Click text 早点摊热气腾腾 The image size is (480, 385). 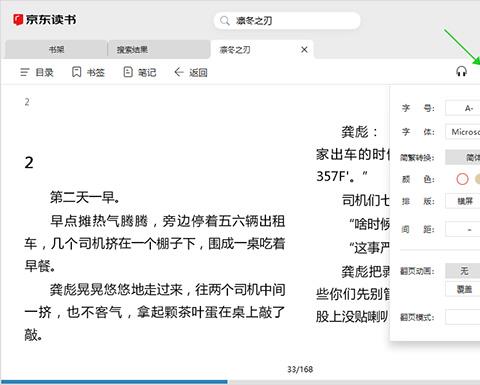(x=99, y=221)
